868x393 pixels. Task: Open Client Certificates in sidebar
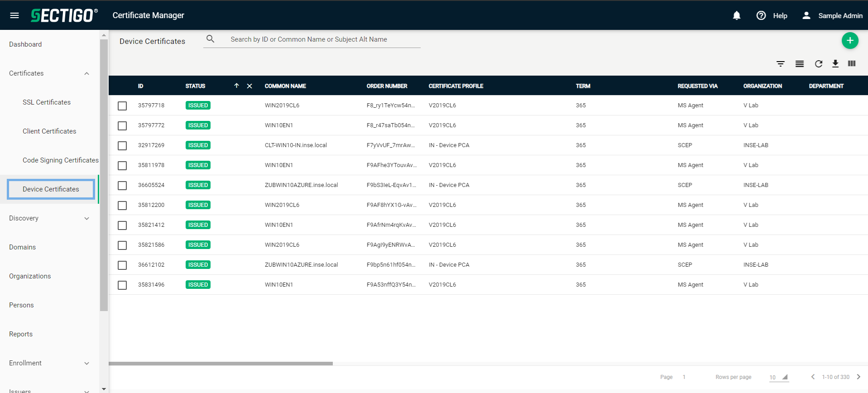click(49, 131)
